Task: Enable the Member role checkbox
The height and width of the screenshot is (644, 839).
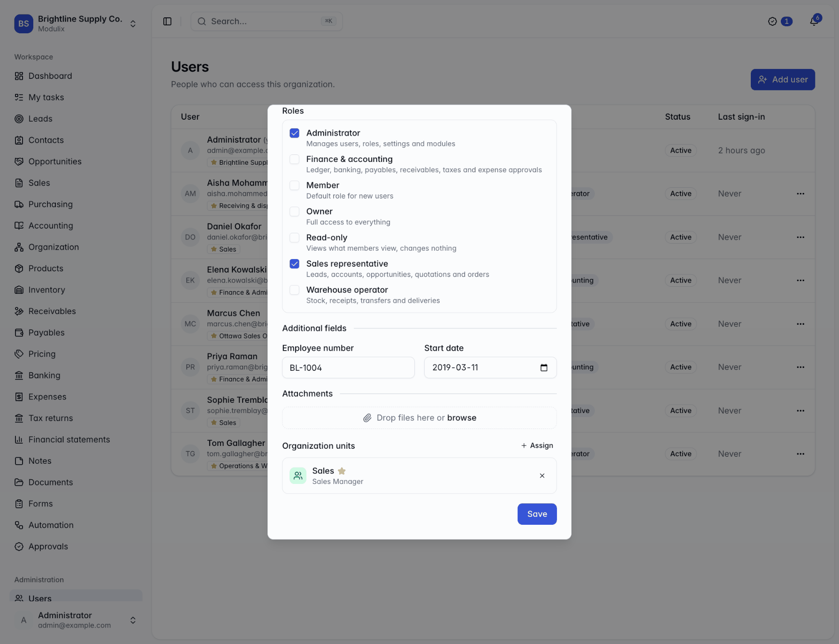Action: tap(295, 185)
